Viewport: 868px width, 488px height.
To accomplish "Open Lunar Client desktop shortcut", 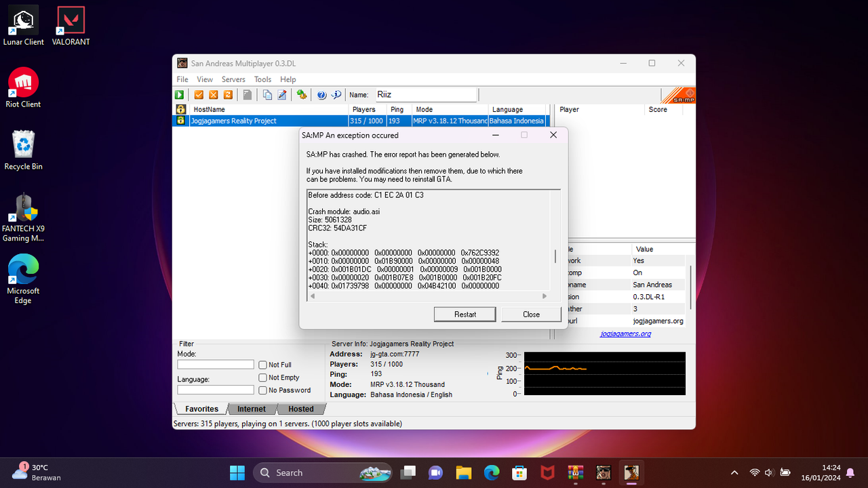I will click(x=23, y=26).
